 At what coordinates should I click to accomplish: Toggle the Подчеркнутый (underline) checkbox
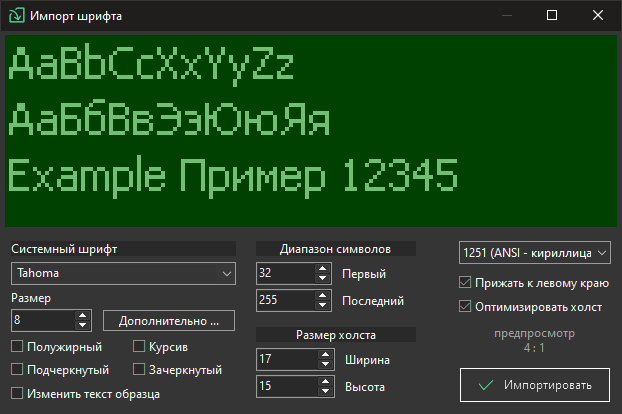(x=18, y=370)
